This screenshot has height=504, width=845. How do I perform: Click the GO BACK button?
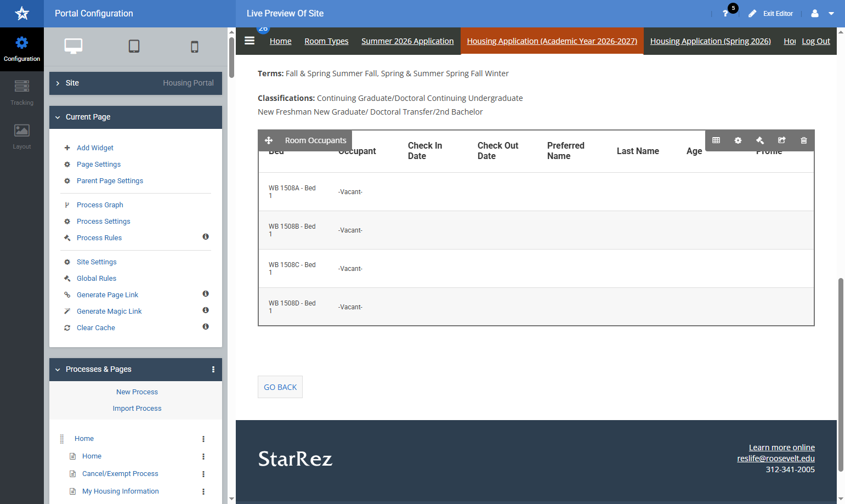(x=280, y=387)
